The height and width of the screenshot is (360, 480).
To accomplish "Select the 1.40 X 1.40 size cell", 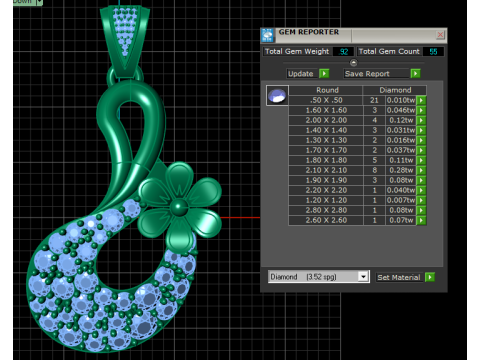I will 326,130.
